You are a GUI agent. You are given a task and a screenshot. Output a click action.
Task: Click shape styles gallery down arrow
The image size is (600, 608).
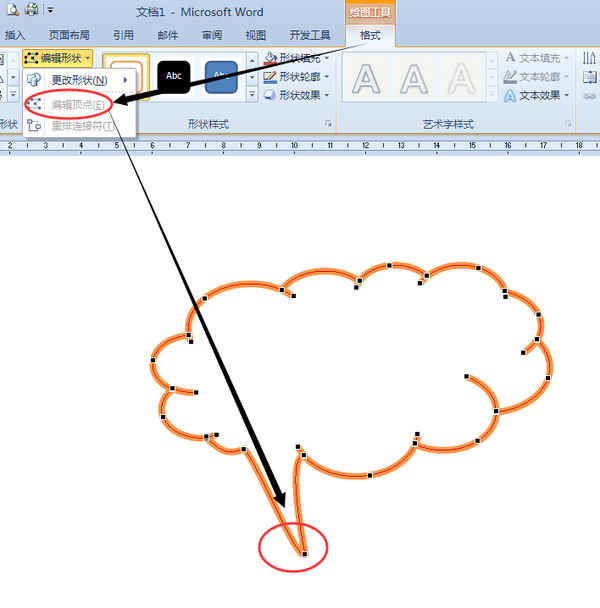pos(252,78)
